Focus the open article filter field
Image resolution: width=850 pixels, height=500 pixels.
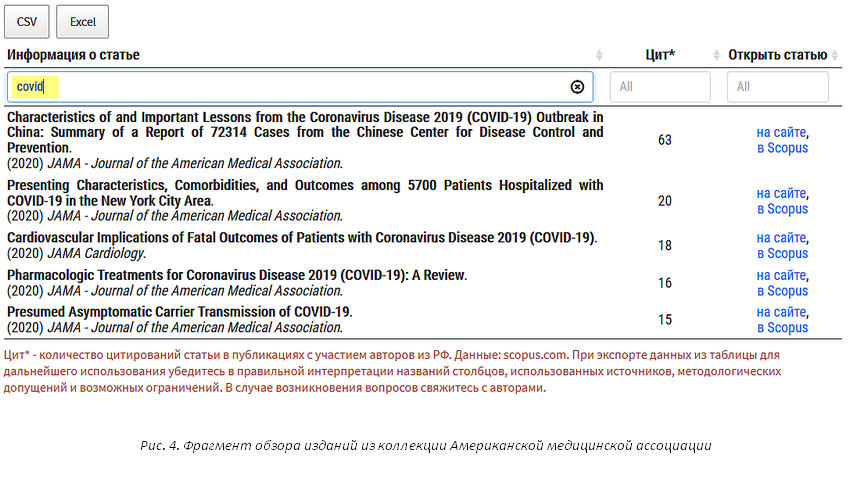777,87
